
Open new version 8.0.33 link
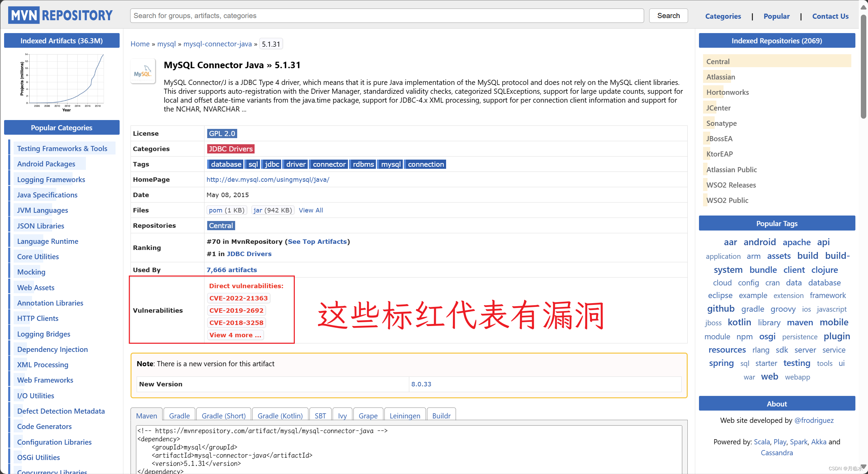(421, 384)
